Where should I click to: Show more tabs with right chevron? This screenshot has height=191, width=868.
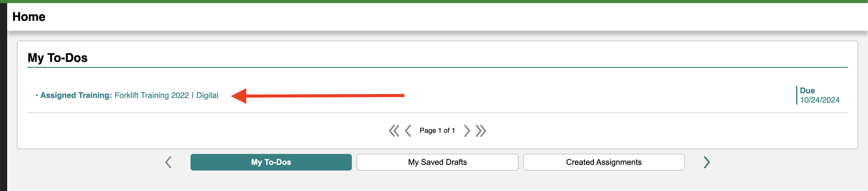[x=707, y=162]
